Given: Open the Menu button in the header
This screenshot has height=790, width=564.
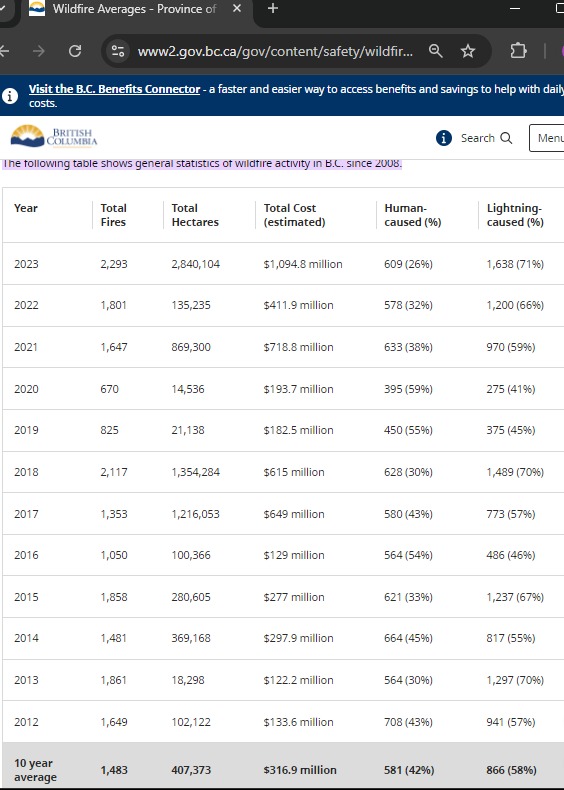Looking at the screenshot, I should [x=547, y=138].
